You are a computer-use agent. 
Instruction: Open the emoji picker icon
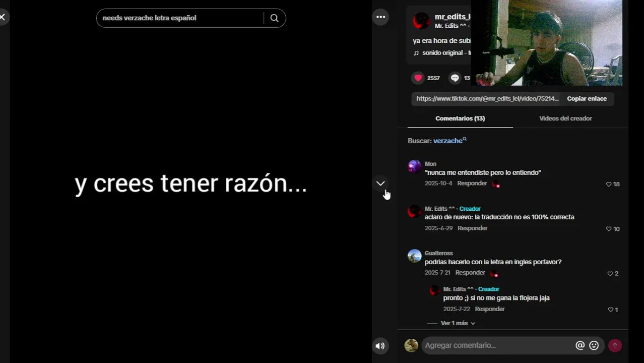pyautogui.click(x=594, y=345)
